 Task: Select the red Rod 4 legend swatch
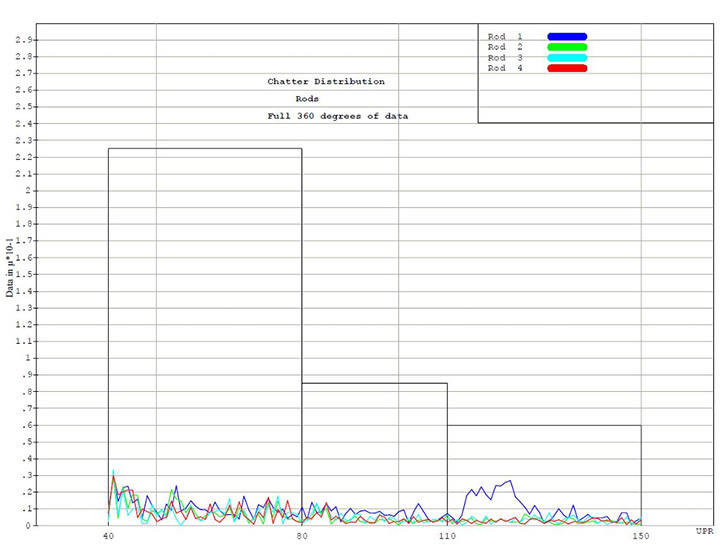pyautogui.click(x=567, y=68)
